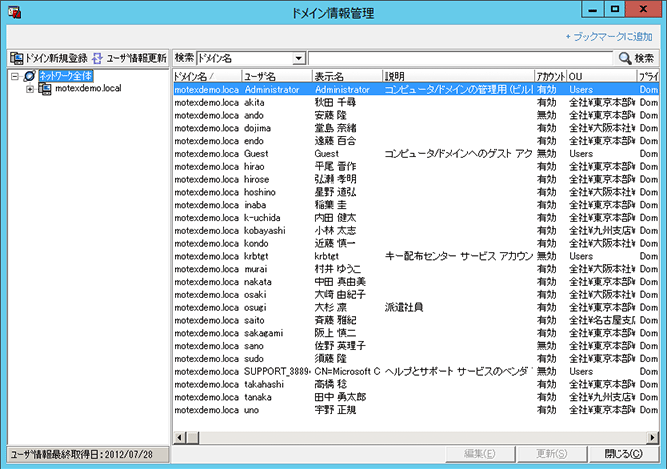The width and height of the screenshot is (667, 469).
Task: Expand the motexdemo.local tree node
Action: click(30, 89)
